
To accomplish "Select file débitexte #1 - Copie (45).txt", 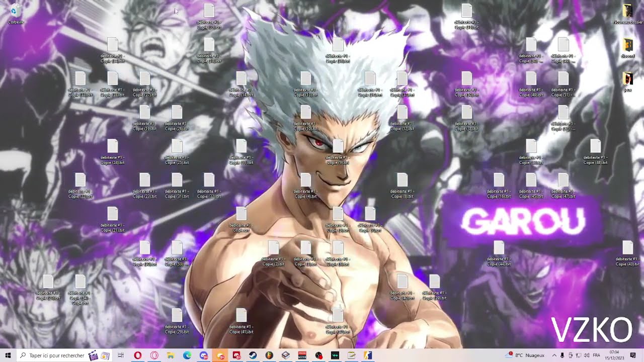I will 531,186.
